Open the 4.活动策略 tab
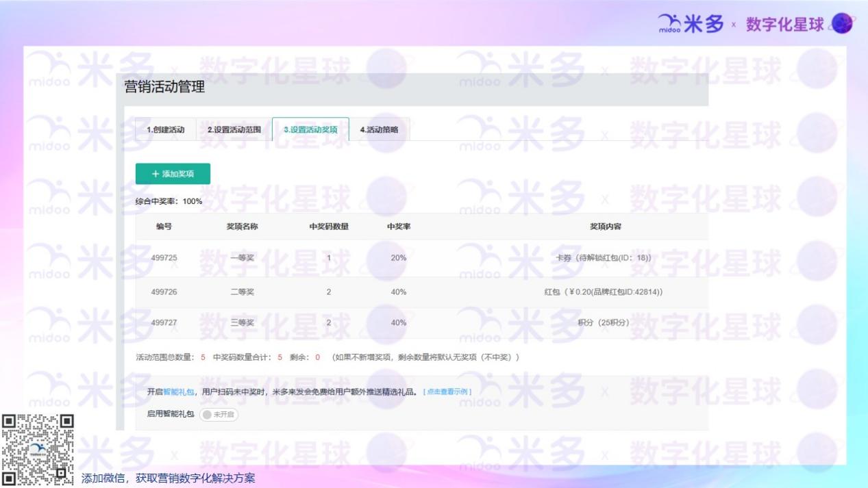Viewport: 868px width, 488px height. pyautogui.click(x=379, y=129)
